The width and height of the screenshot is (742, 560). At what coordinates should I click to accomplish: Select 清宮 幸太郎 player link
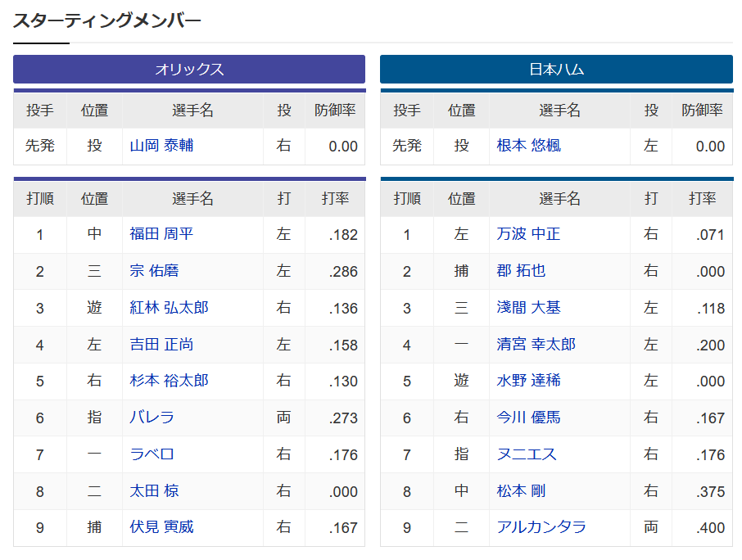(536, 345)
